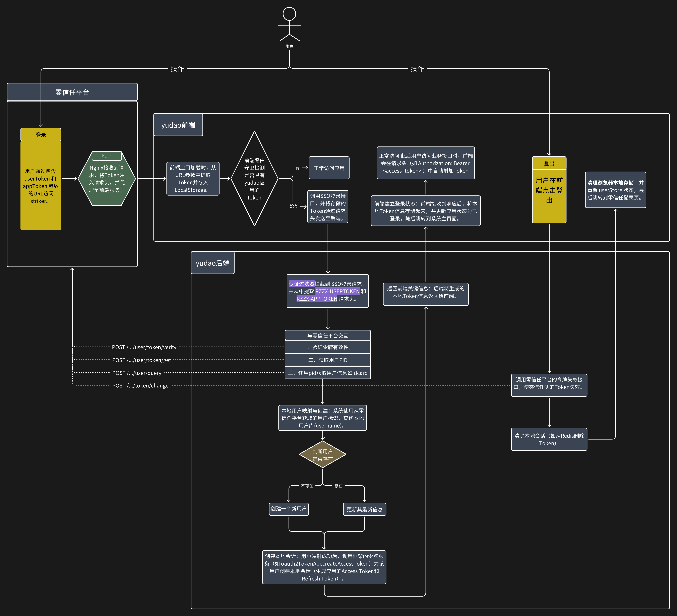Click 'POST /.../user/token/verify' connector label
Viewport: 677px width, 616px height.
pos(144,347)
